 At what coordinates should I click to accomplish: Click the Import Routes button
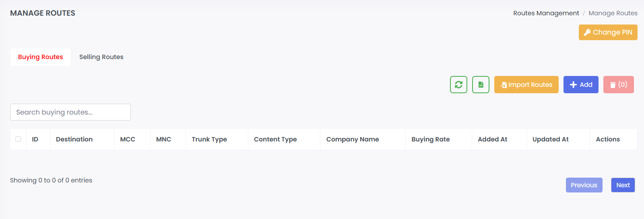(x=526, y=85)
